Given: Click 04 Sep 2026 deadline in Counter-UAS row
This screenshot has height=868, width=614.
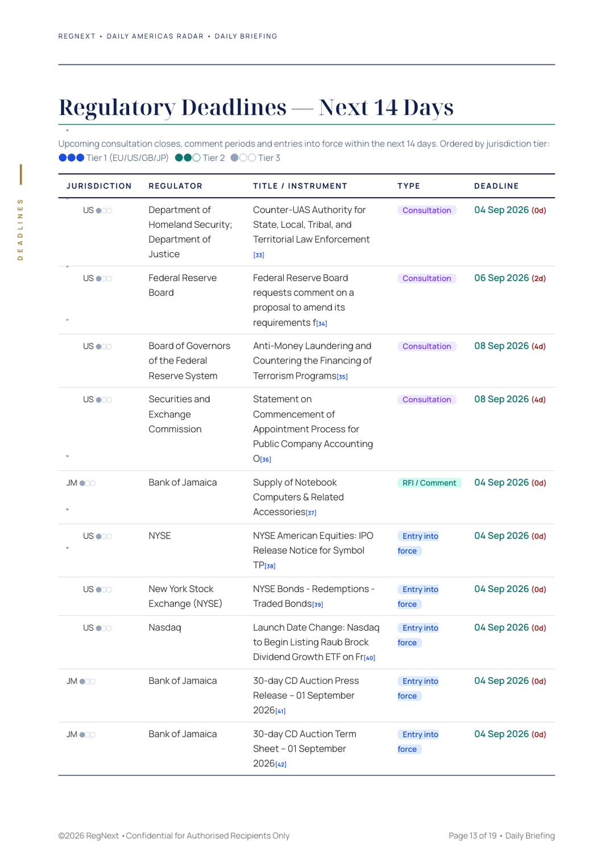Looking at the screenshot, I should tap(510, 210).
